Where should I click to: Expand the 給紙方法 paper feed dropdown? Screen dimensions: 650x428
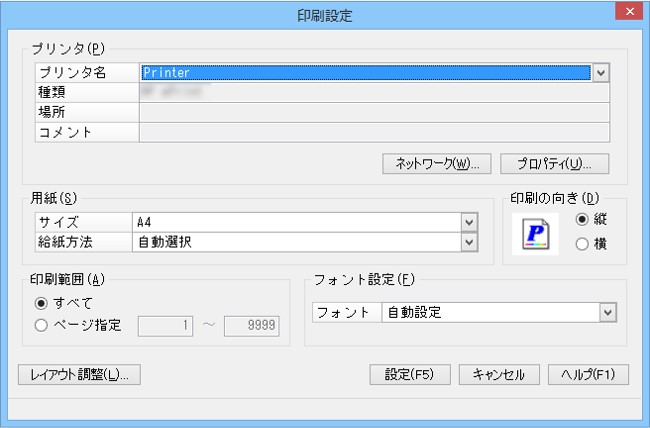(467, 241)
